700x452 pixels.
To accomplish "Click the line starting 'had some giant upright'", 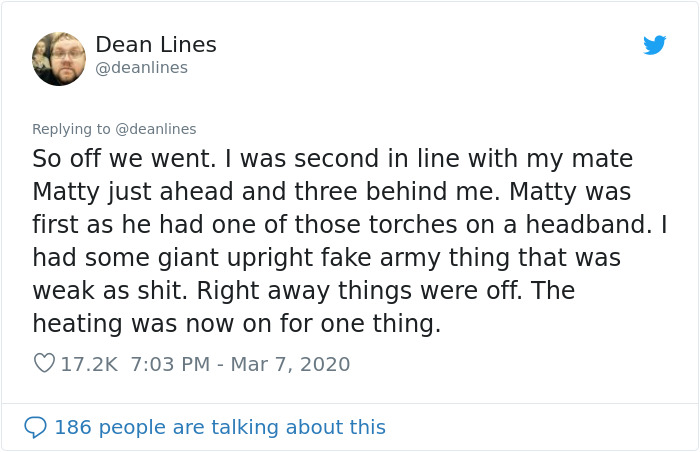I will coord(326,258).
